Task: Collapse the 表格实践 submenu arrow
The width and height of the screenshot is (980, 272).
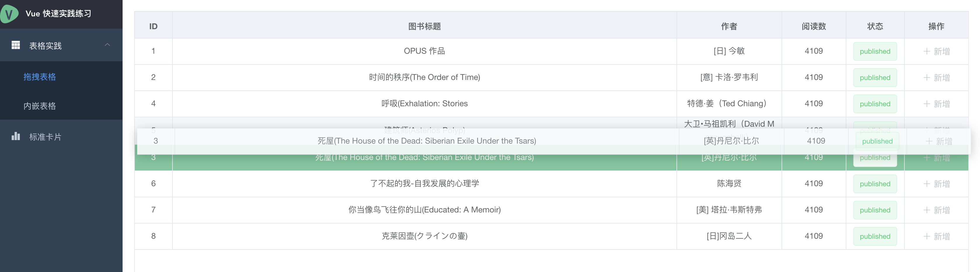Action: point(107,45)
